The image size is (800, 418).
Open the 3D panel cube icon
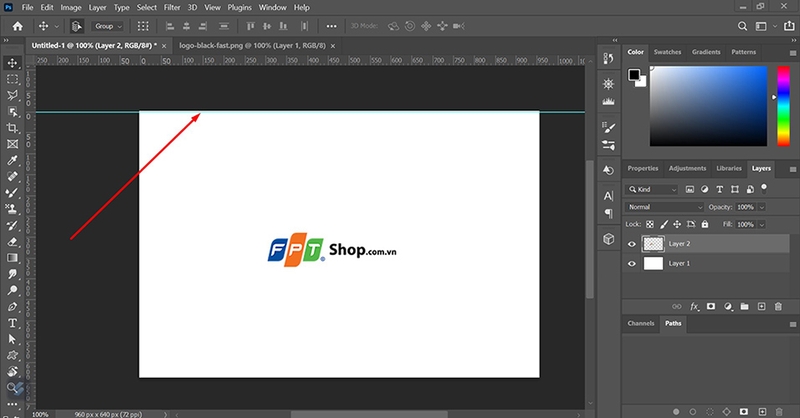pos(608,238)
